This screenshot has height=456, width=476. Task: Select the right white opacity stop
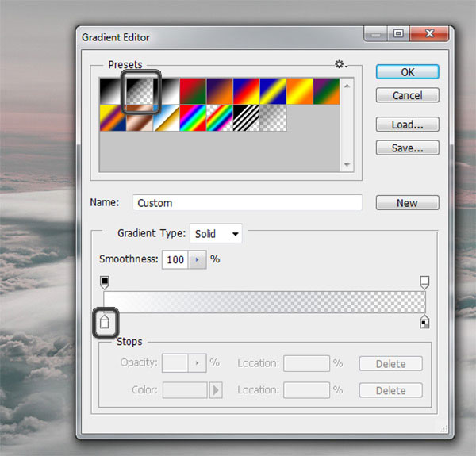424,282
